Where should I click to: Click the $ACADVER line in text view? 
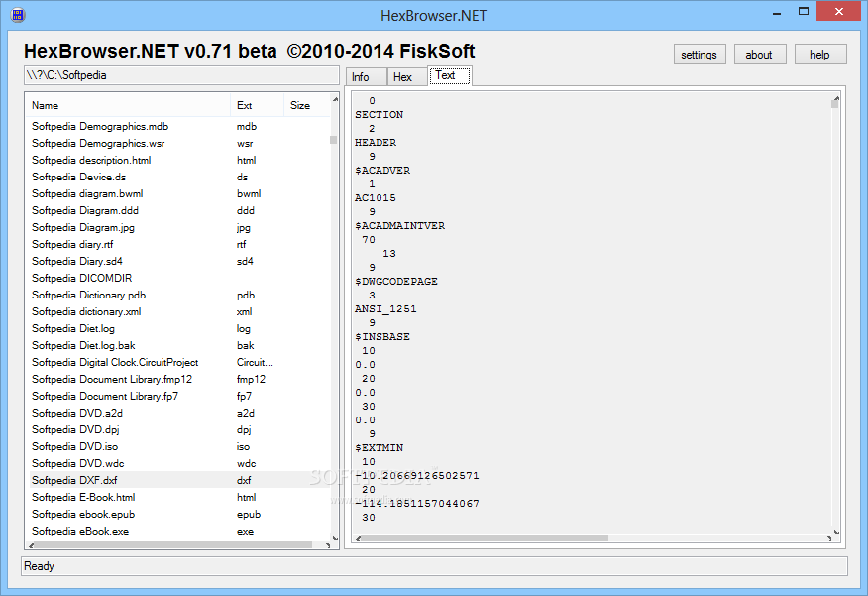[382, 170]
